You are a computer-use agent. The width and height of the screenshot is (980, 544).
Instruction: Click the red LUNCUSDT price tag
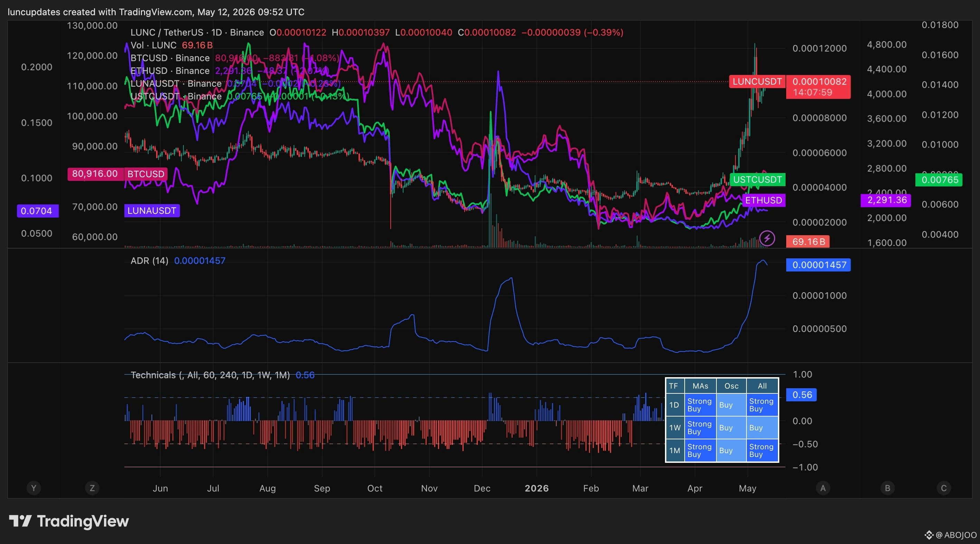click(x=757, y=82)
